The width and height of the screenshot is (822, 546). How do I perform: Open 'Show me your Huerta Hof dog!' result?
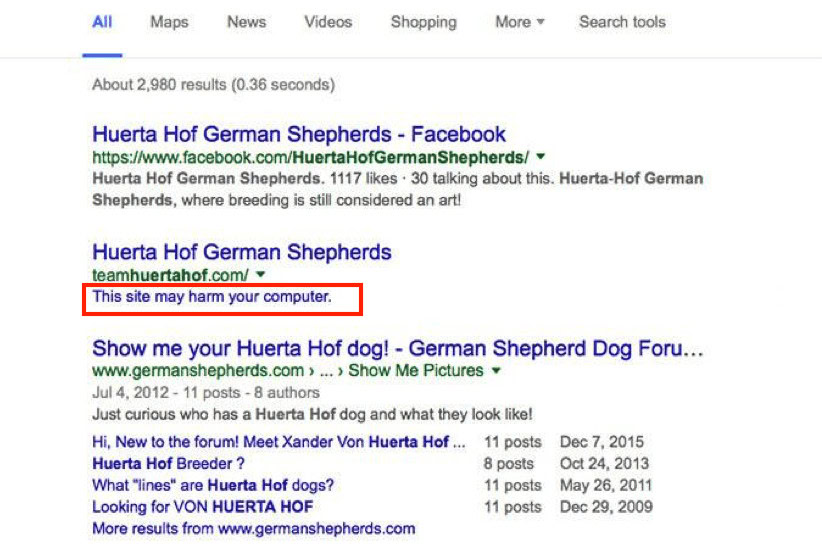point(397,348)
